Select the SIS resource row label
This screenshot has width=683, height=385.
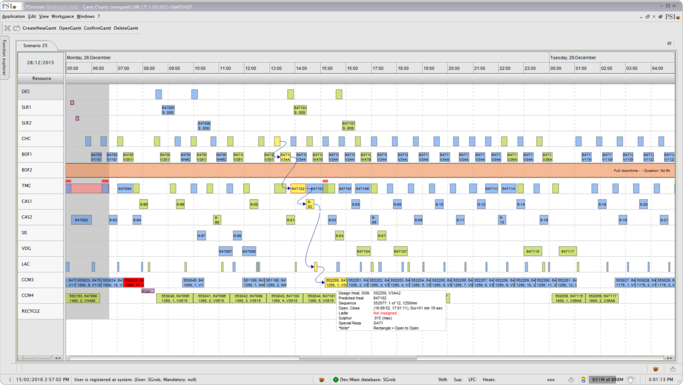[x=41, y=233]
